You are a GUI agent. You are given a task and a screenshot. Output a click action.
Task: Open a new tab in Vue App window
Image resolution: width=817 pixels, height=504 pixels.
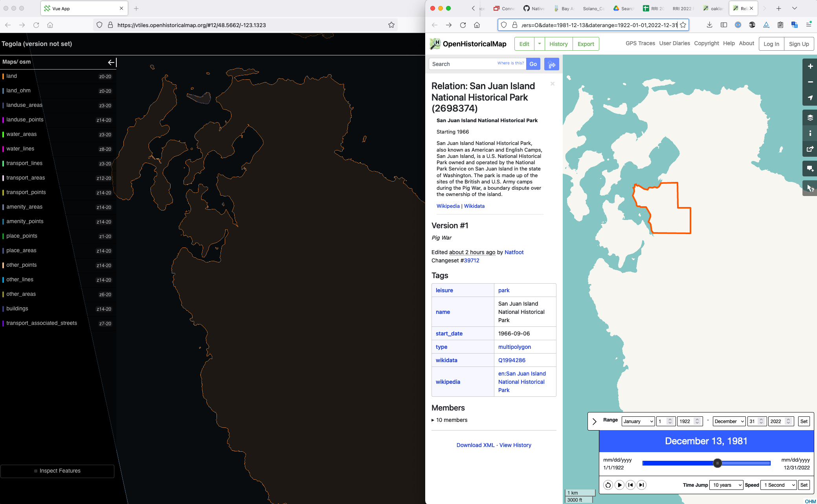click(136, 8)
